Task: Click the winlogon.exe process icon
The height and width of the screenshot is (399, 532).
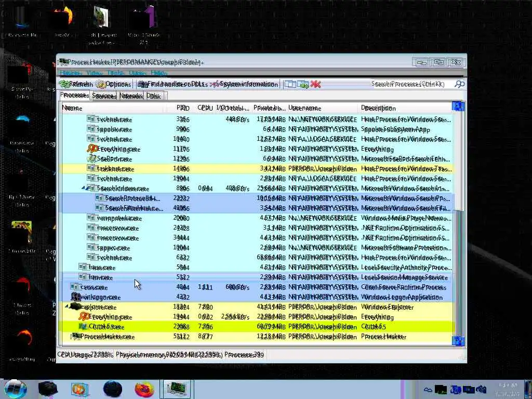Action: (x=75, y=297)
